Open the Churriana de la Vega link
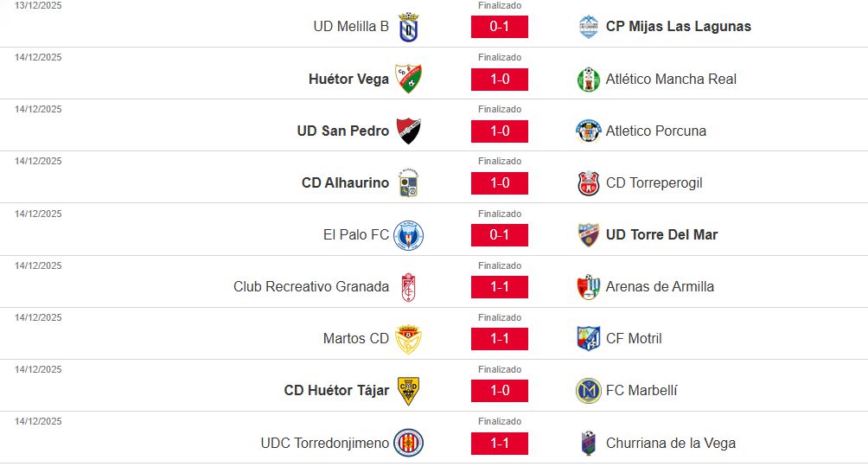This screenshot has width=868, height=473. [671, 443]
